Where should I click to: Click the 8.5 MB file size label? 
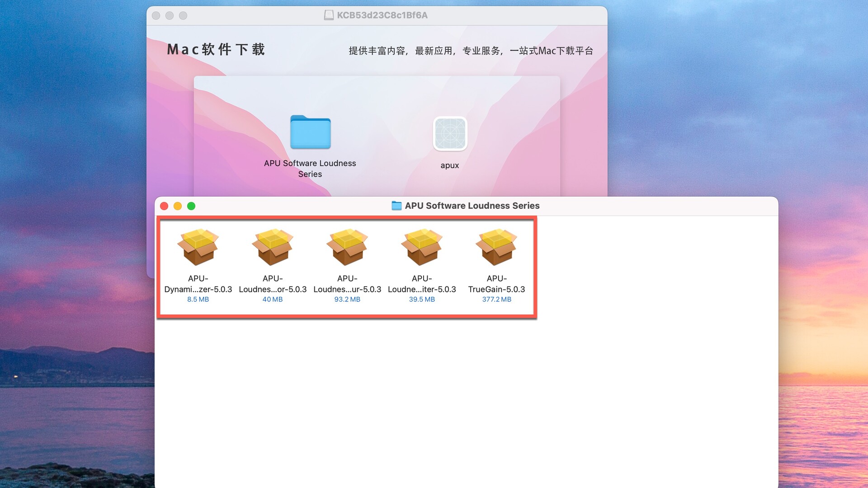[198, 300]
